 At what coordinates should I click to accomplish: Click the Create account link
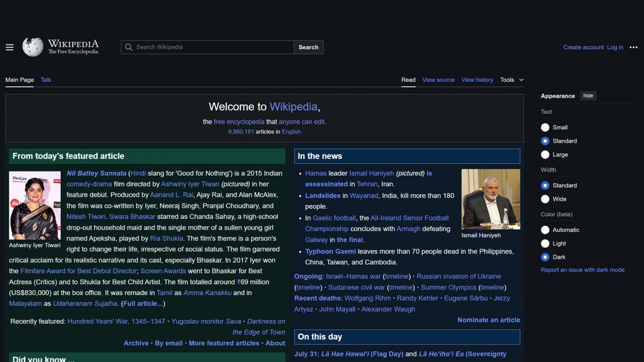tap(583, 47)
